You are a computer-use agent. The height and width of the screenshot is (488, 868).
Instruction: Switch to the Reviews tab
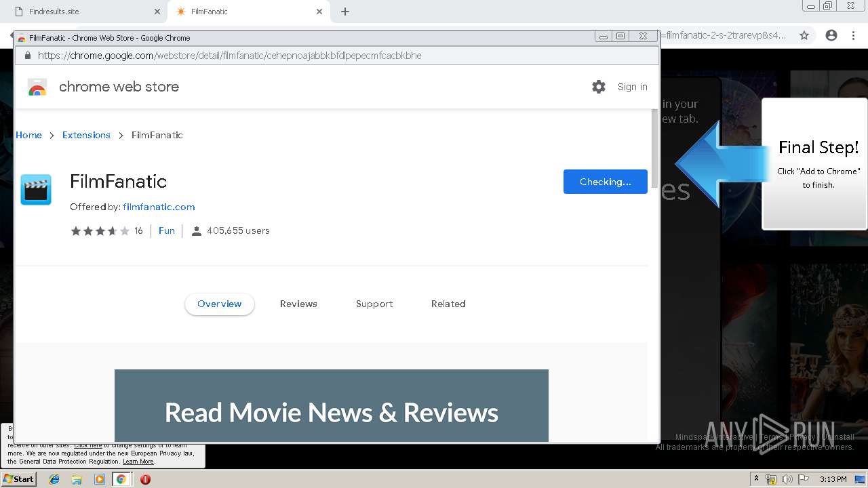[x=298, y=304]
